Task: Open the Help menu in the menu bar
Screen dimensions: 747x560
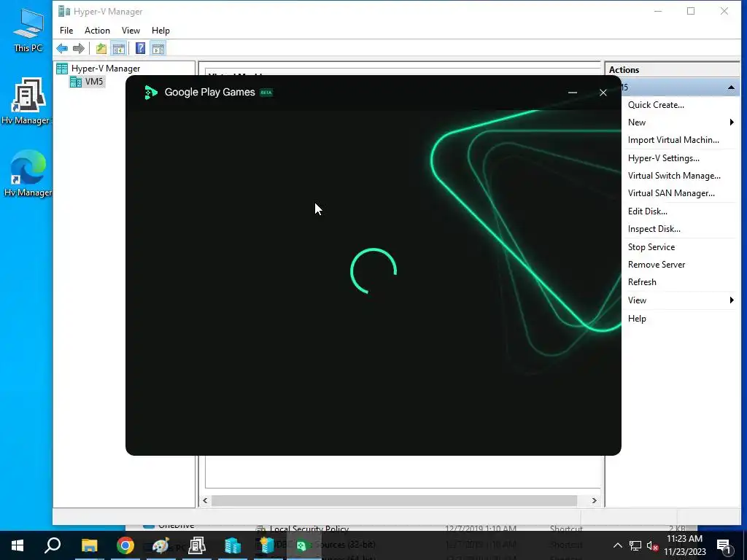Action: pos(160,31)
